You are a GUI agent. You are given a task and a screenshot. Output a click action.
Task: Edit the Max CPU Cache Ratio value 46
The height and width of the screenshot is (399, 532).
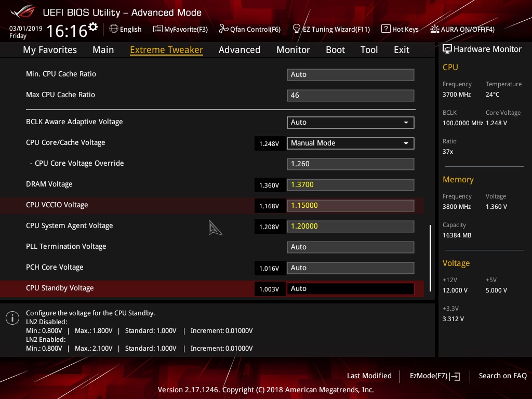[x=351, y=96]
